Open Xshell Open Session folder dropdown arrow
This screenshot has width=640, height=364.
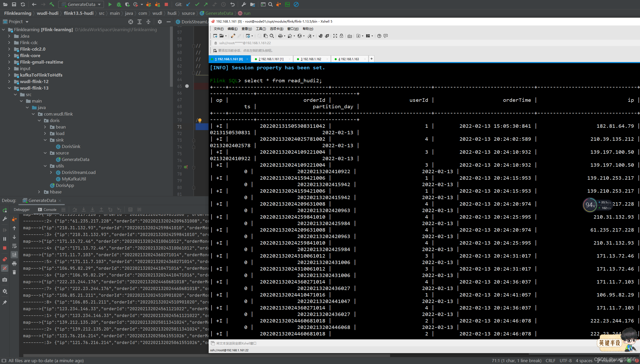(x=226, y=36)
